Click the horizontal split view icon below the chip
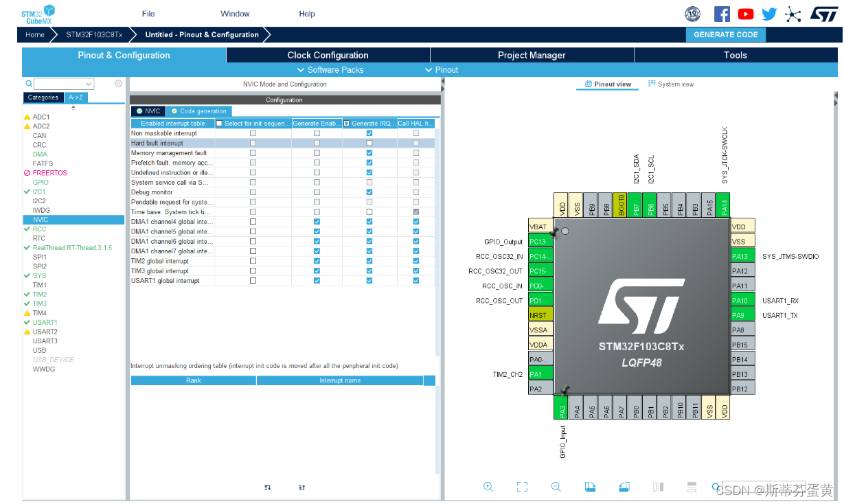Screen dimensions: 844x504 pyautogui.click(x=692, y=487)
